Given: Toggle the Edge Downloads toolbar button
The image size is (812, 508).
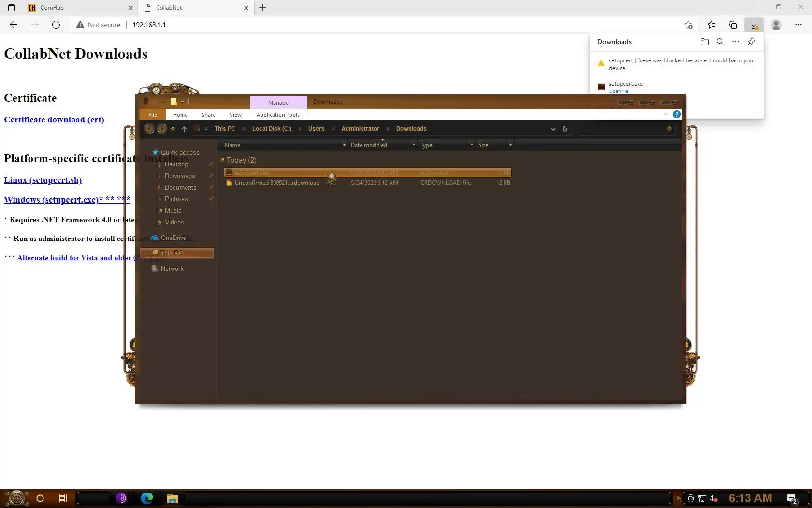Looking at the screenshot, I should [754, 25].
